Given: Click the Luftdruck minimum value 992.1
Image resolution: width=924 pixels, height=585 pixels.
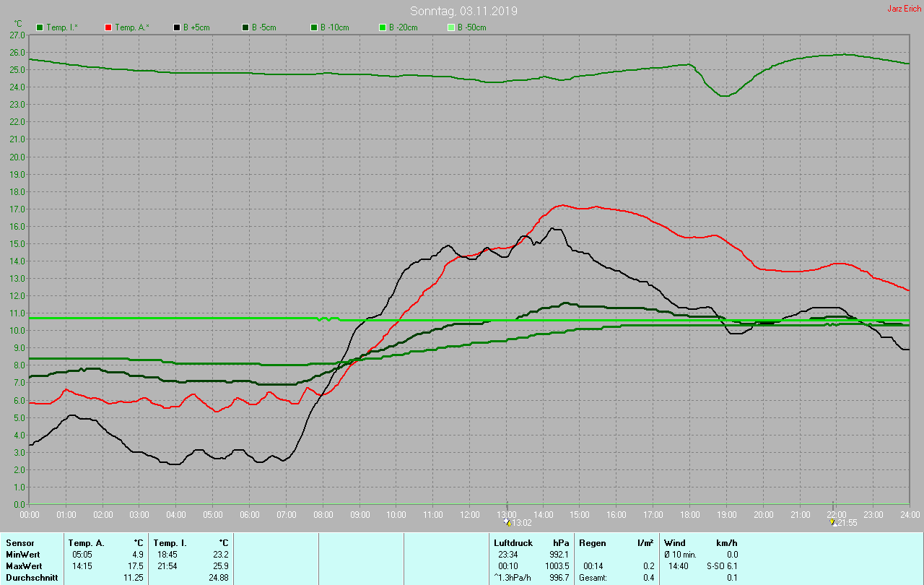Looking at the screenshot, I should (559, 554).
